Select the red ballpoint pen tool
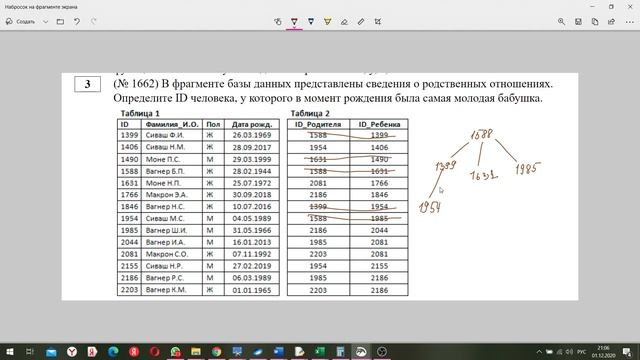The height and width of the screenshot is (360, 640). (294, 22)
